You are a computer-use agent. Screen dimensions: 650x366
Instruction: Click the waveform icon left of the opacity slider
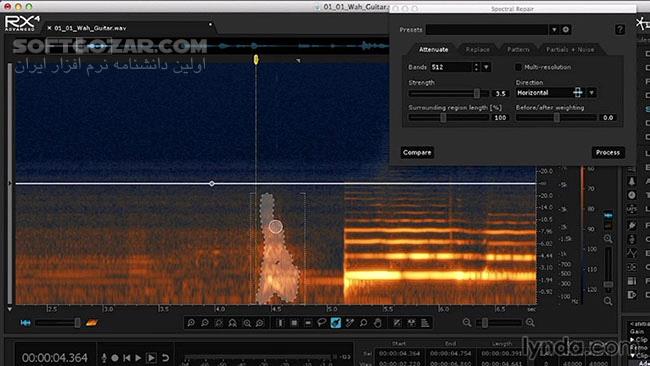[x=25, y=322]
